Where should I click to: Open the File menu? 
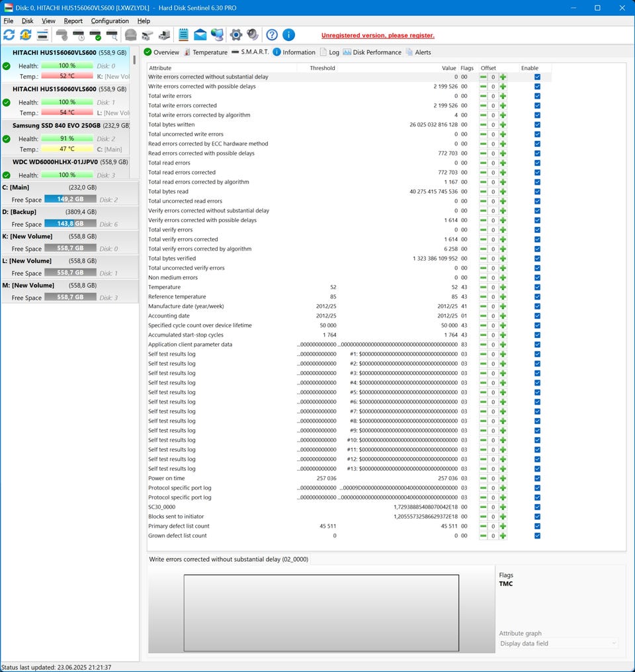(x=8, y=21)
